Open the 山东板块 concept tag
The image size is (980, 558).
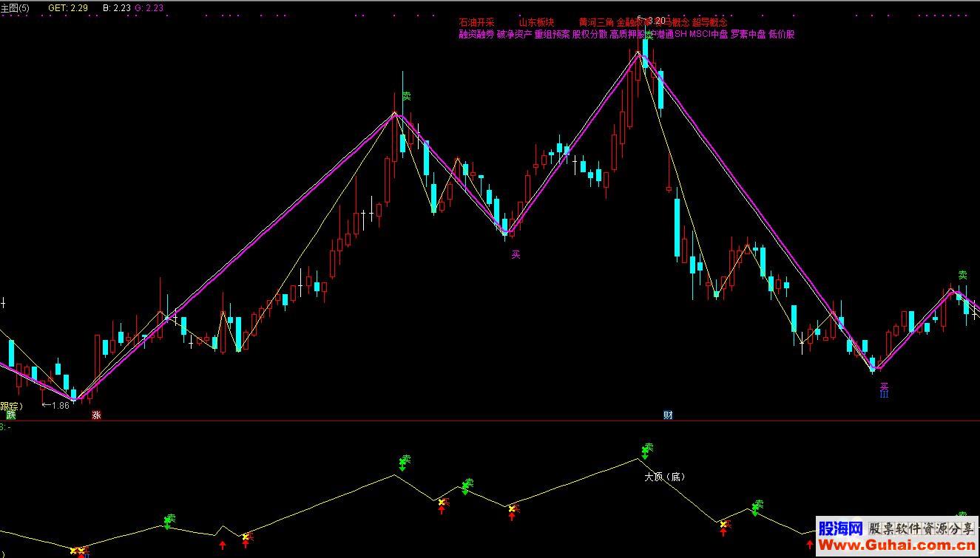(536, 23)
